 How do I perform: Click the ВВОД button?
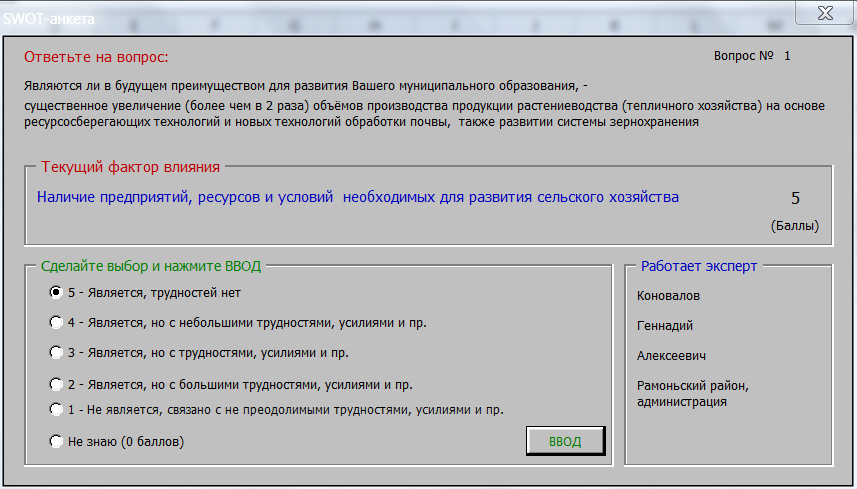tap(565, 441)
